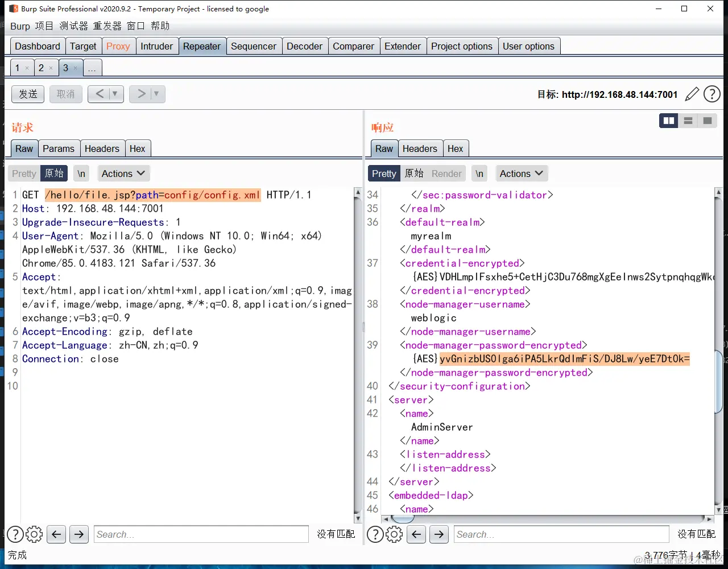Click the response horizontal scrollbar thumb
This screenshot has width=728, height=569.
[403, 519]
